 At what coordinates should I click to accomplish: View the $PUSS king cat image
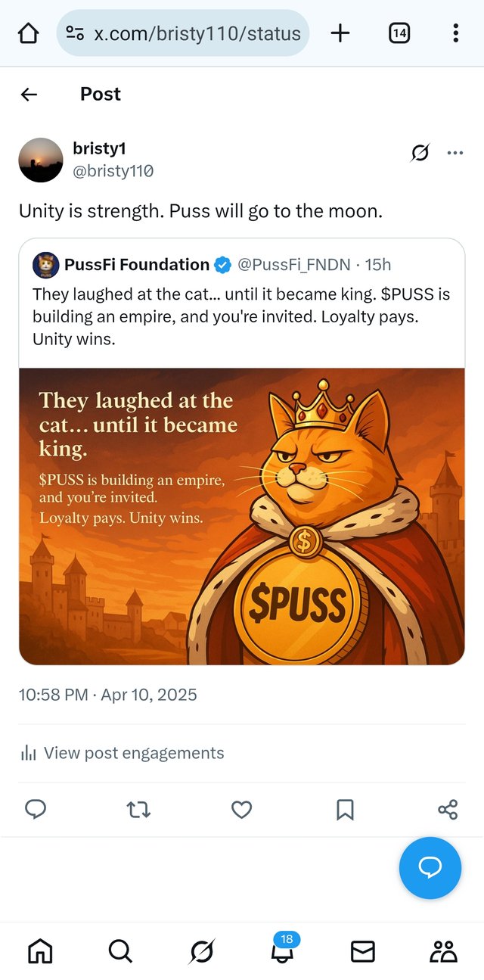pos(242,516)
